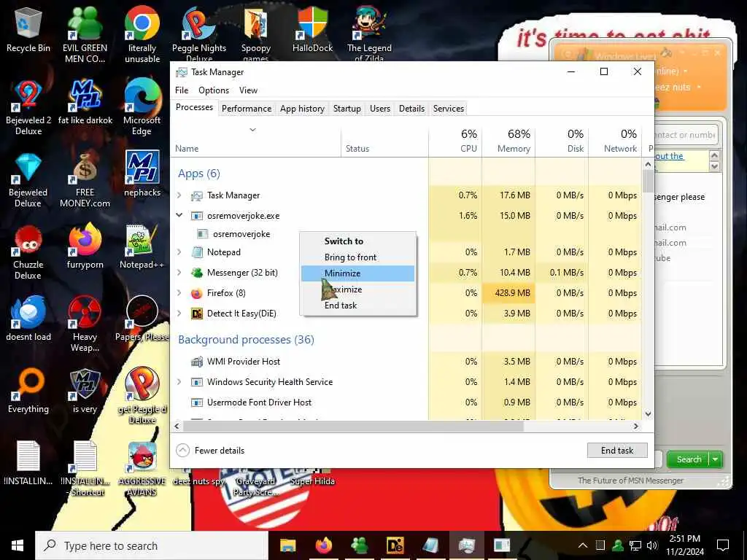The image size is (747, 560).
Task: Expand the Firefox (8) process row
Action: (179, 293)
